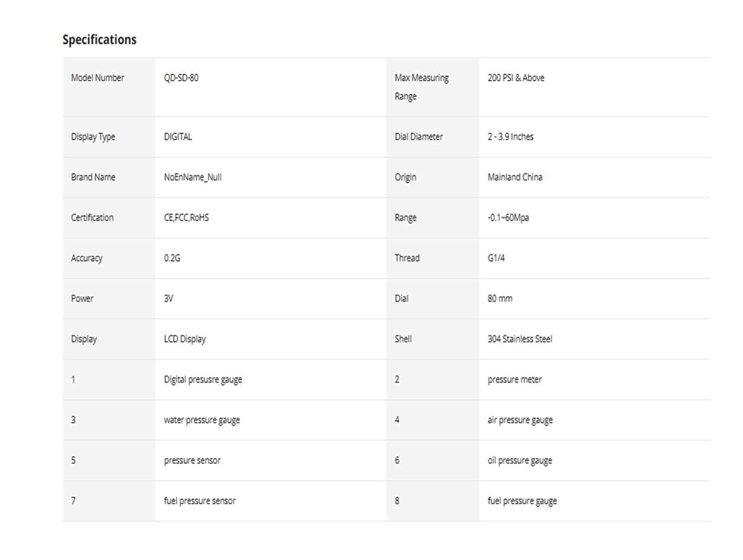The width and height of the screenshot is (743, 560).
Task: Select the DIGITAL display type value
Action: point(178,137)
